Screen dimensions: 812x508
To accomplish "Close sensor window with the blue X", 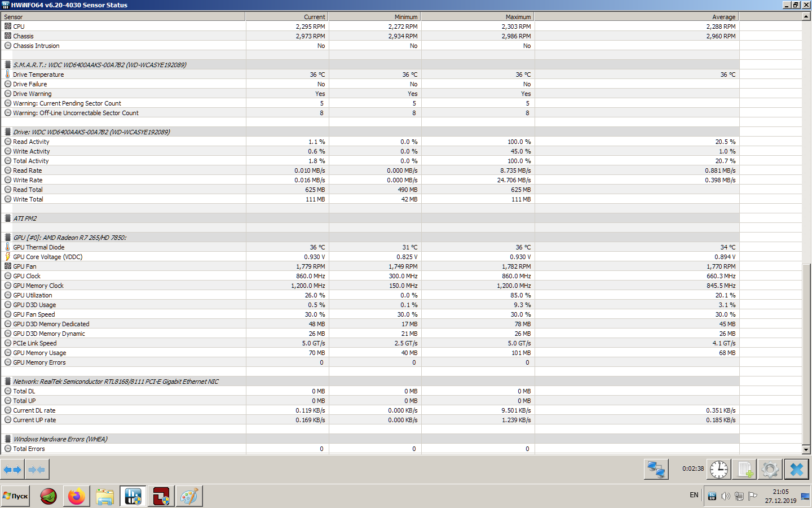I will click(x=797, y=469).
